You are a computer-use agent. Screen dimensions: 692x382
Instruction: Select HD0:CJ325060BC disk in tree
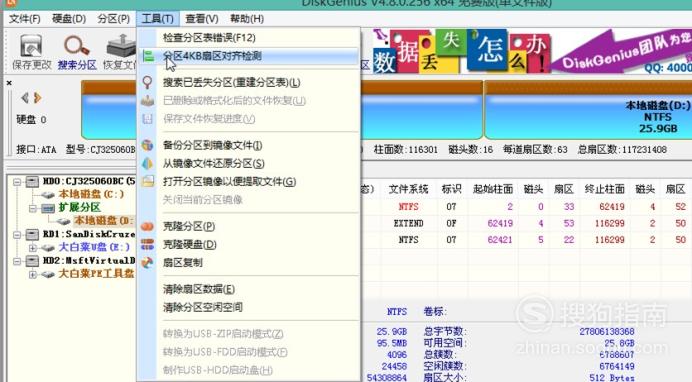click(x=88, y=181)
